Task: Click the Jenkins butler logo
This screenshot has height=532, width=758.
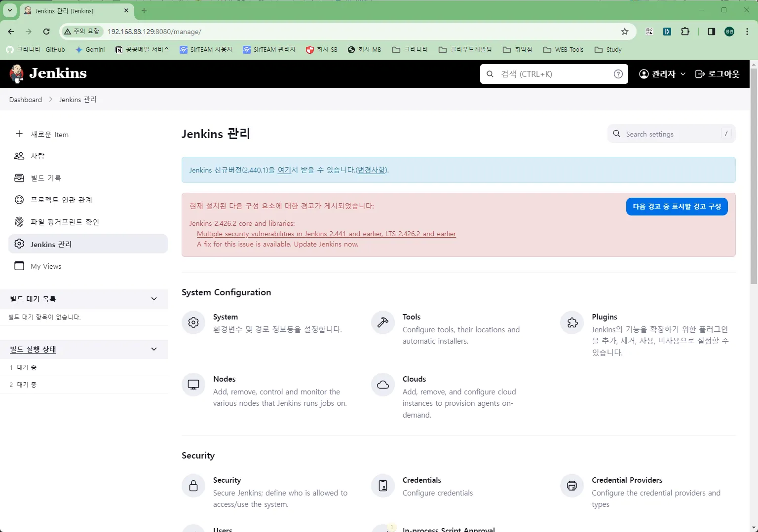Action: click(16, 73)
